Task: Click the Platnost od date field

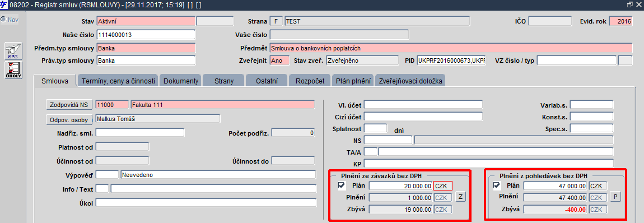Action: coord(122,147)
